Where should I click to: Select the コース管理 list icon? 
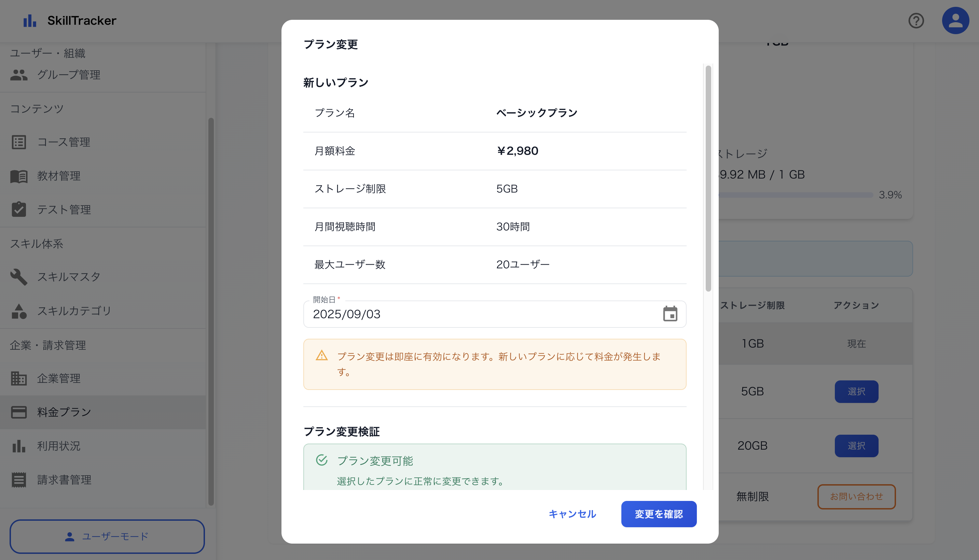(x=19, y=142)
